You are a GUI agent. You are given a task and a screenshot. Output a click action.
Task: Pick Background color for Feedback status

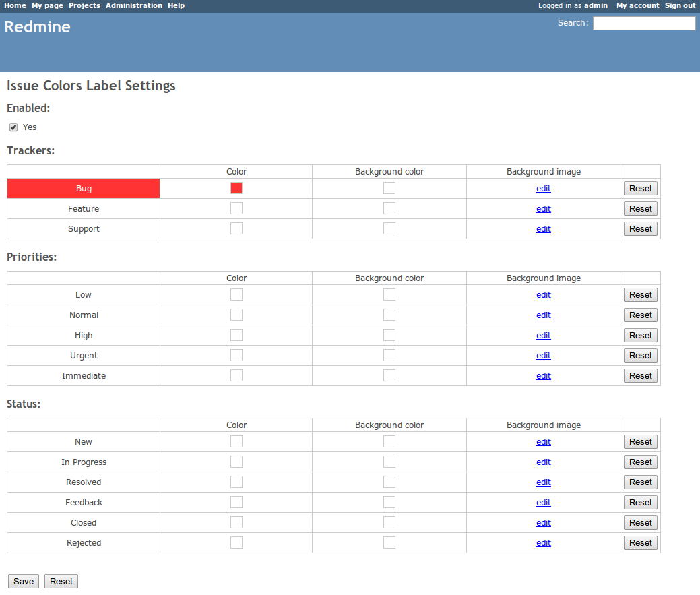389,502
